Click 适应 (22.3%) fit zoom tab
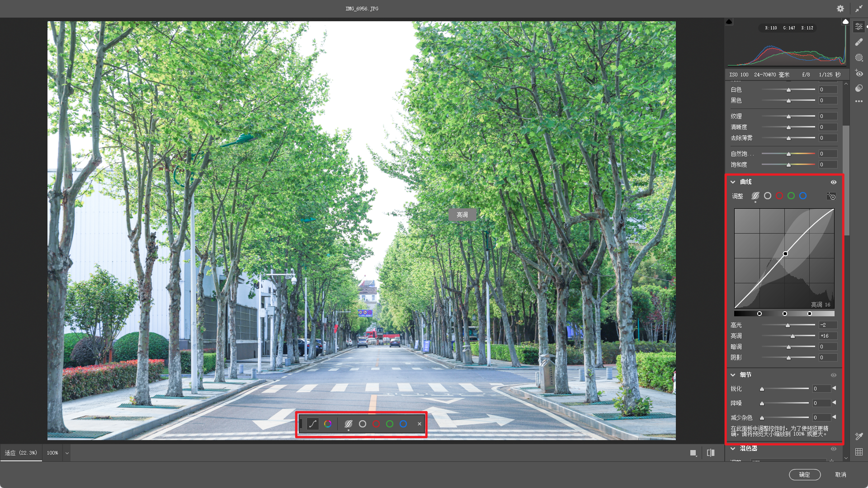 coord(21,453)
